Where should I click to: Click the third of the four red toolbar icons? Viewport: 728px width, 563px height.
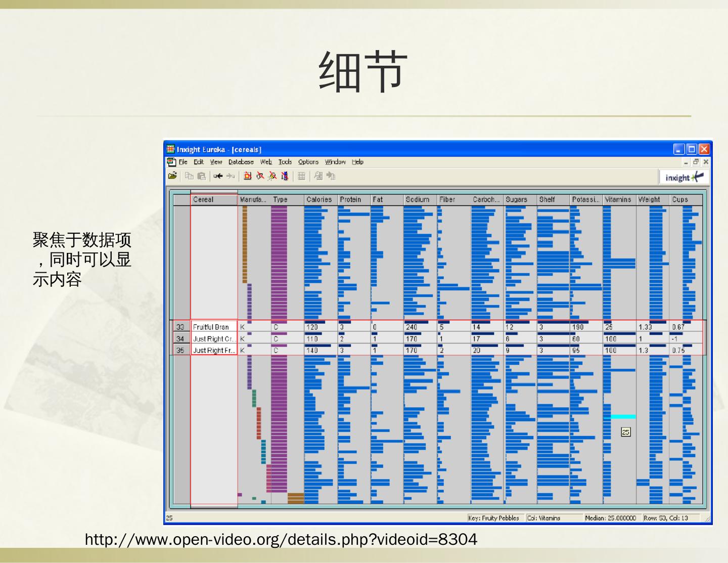pyautogui.click(x=272, y=176)
